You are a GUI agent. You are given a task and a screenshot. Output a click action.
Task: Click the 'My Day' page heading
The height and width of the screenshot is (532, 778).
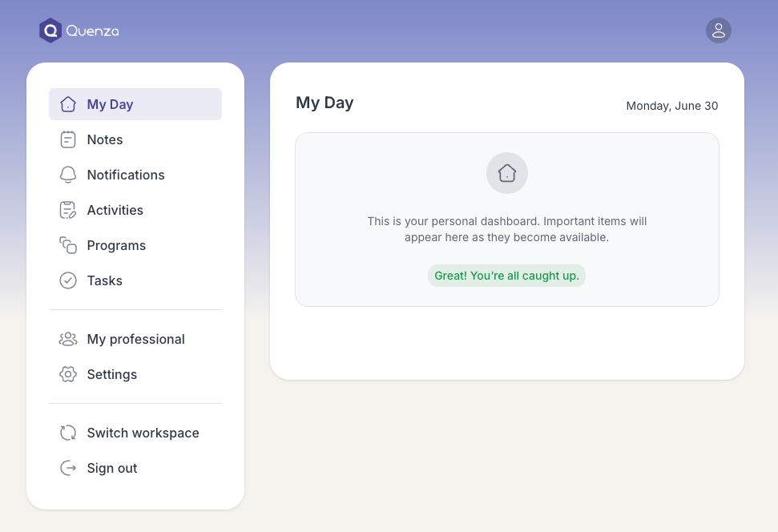point(325,103)
